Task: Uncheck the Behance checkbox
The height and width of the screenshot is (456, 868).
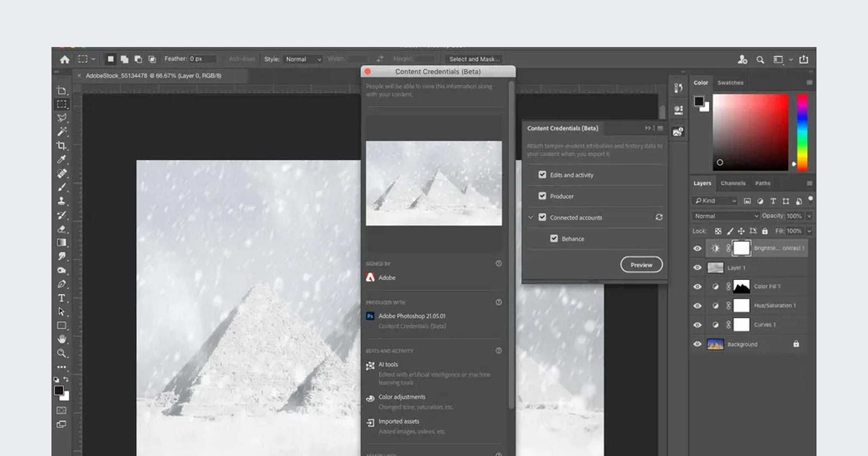Action: (554, 238)
